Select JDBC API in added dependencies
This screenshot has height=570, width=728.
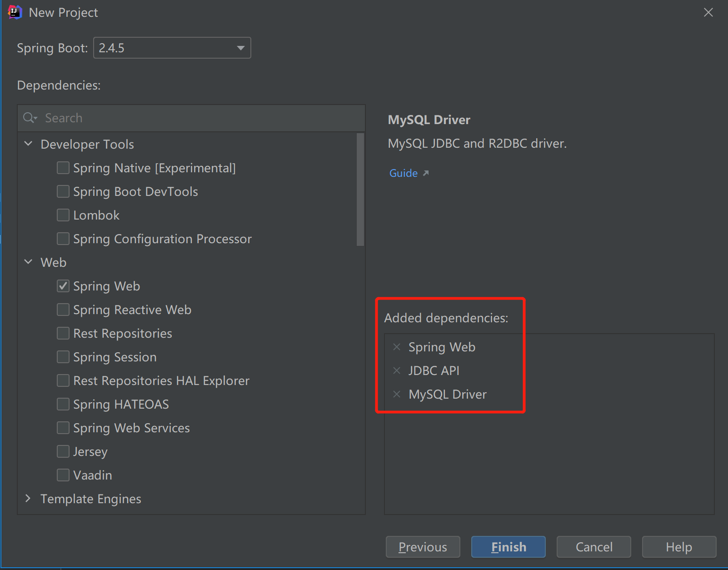click(x=434, y=371)
